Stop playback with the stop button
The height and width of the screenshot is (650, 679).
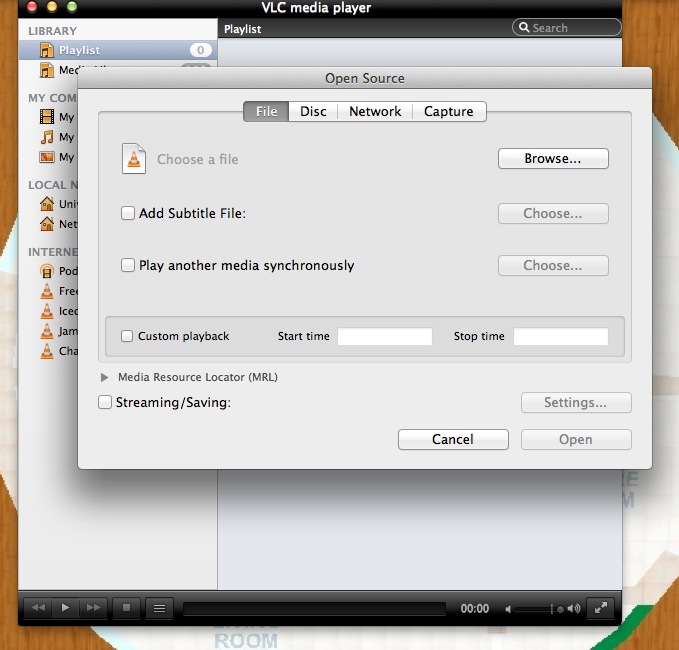click(x=126, y=608)
